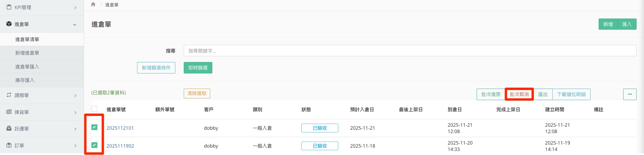Toggle the select-all header checkbox
Screen dimensions: 644x155
tap(94, 109)
